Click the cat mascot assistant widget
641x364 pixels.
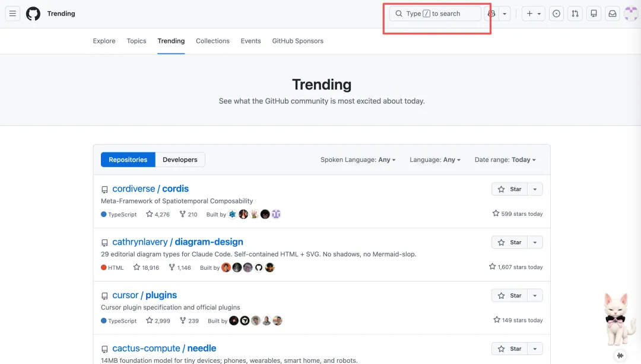618,320
